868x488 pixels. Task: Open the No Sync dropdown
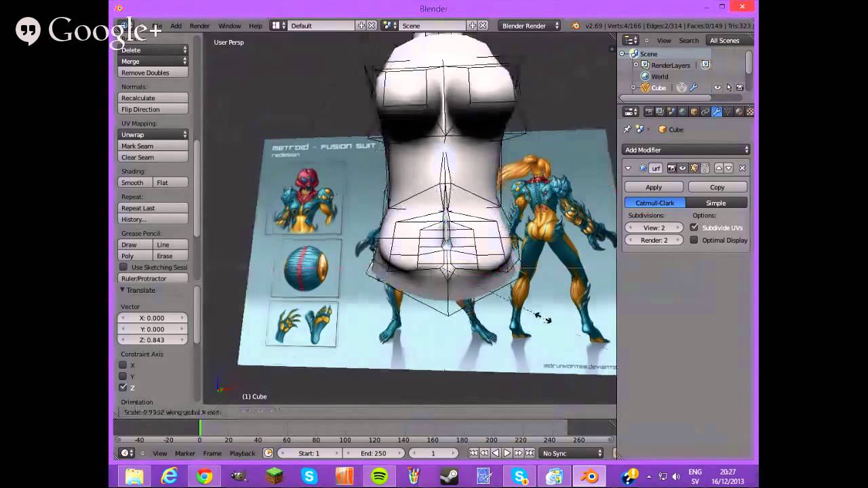click(572, 453)
